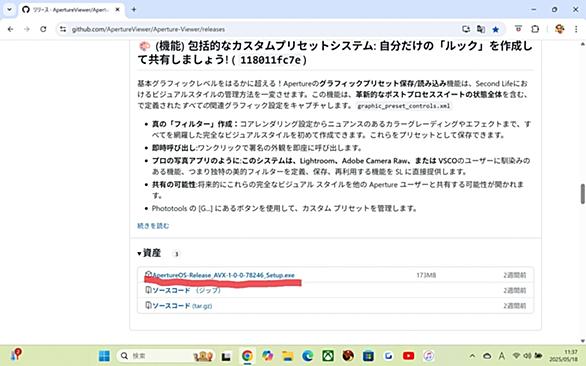
Task: Open Task View on the taskbar
Action: point(226,356)
